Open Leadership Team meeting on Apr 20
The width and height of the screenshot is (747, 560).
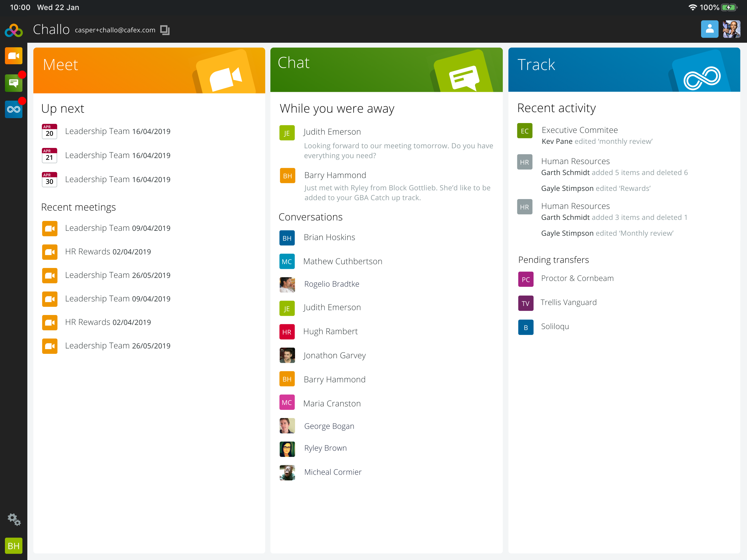click(117, 132)
